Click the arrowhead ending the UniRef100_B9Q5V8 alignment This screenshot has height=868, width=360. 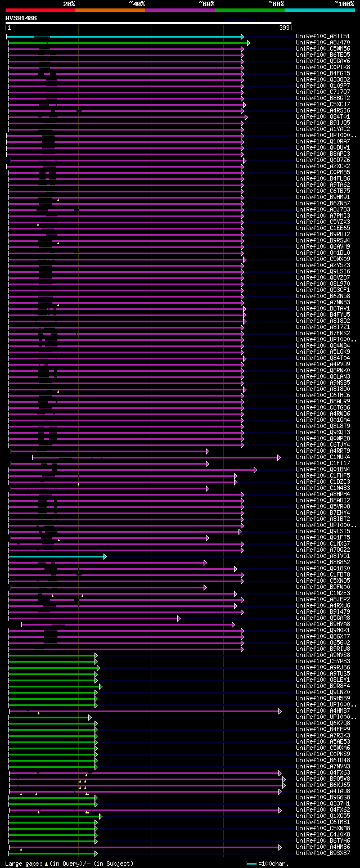(x=283, y=779)
